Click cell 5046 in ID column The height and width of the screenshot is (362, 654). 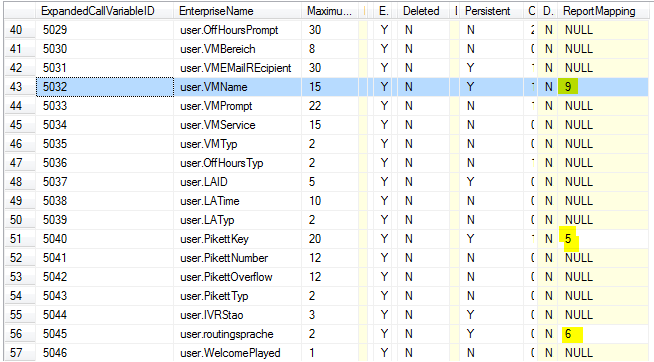104,353
